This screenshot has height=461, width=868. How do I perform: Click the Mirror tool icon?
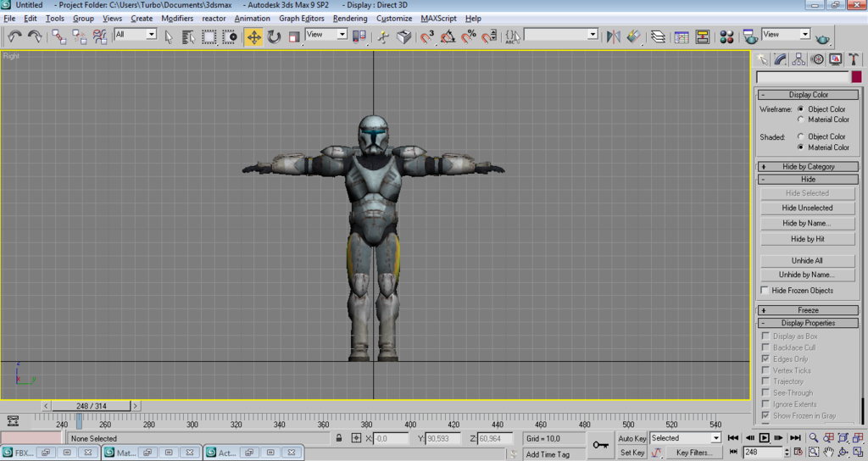click(614, 37)
